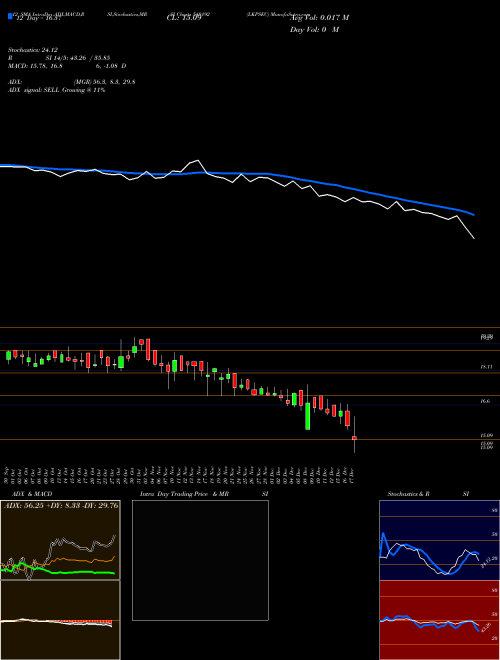
Task: Click 'ADX signal: SELL Growing @ 11%' text
Action: 56,90
